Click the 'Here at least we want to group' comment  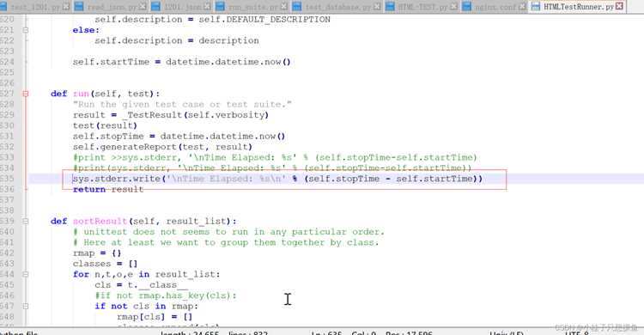click(x=226, y=242)
